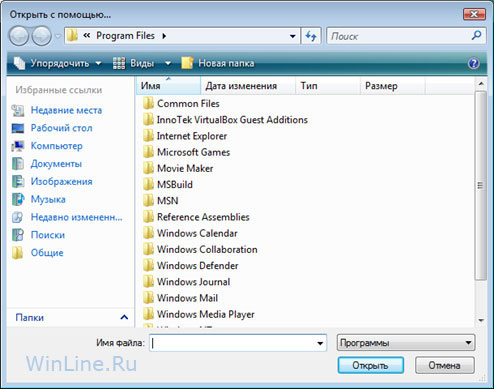Image resolution: width=494 pixels, height=389 pixels.
Task: Expand the Имя файла dropdown arrow
Action: (x=320, y=343)
